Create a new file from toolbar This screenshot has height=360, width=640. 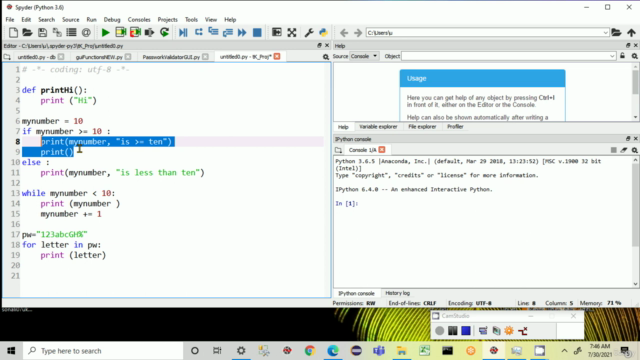pos(13,33)
